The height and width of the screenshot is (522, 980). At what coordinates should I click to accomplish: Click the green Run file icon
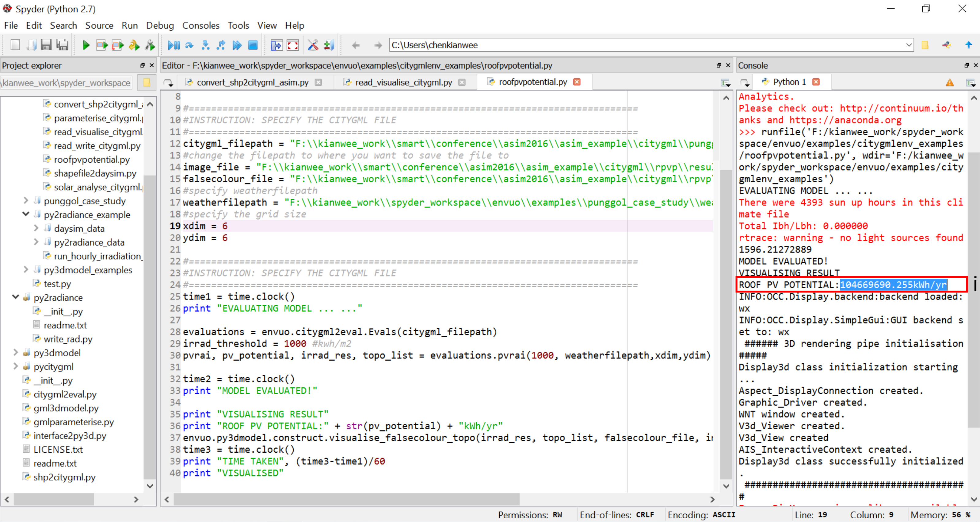click(x=86, y=45)
